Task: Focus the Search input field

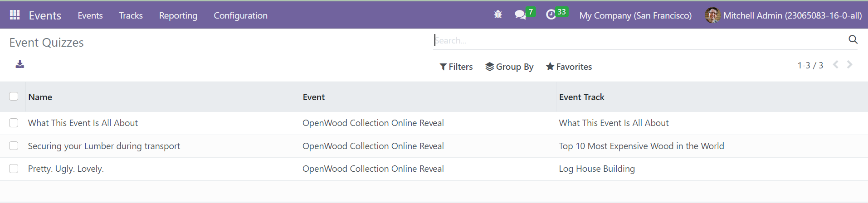Action: pyautogui.click(x=639, y=40)
